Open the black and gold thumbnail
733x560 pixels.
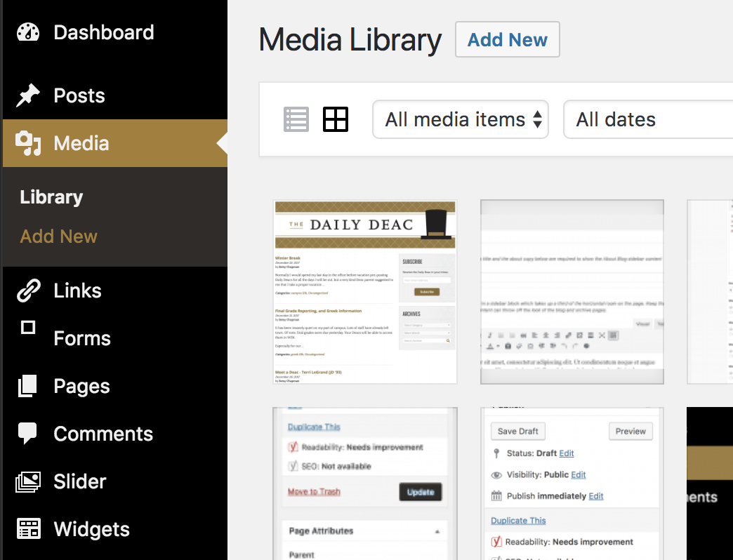(710, 484)
